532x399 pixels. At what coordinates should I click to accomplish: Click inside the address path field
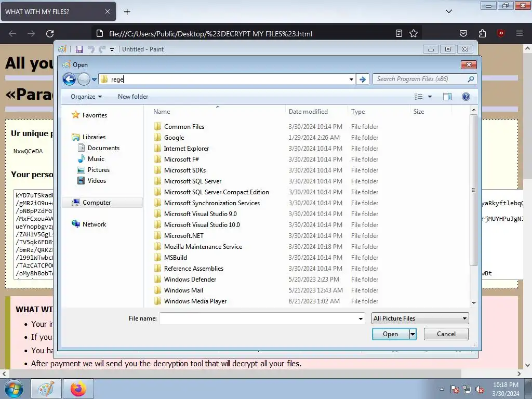coord(227,79)
